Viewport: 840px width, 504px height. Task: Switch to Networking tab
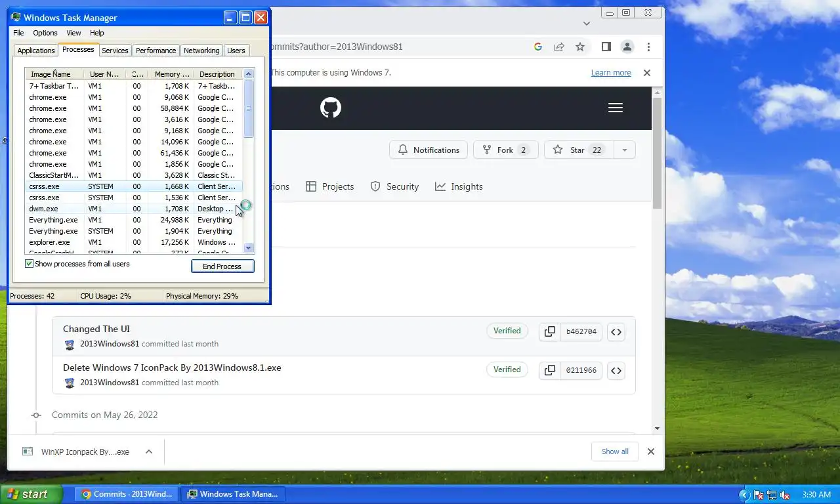pos(201,51)
